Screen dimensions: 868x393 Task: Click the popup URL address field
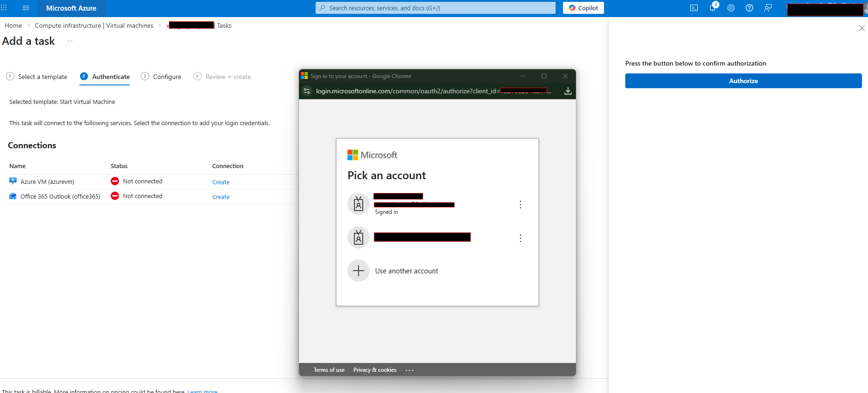pos(433,91)
